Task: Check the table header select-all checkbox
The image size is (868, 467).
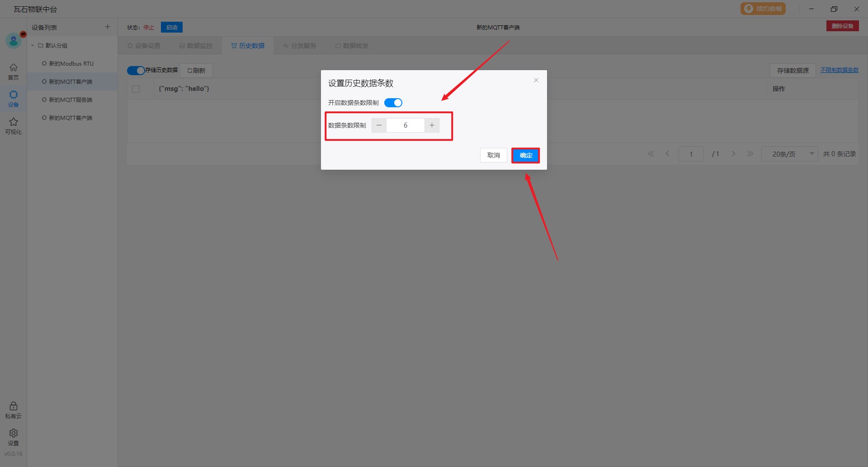Action: click(x=136, y=89)
